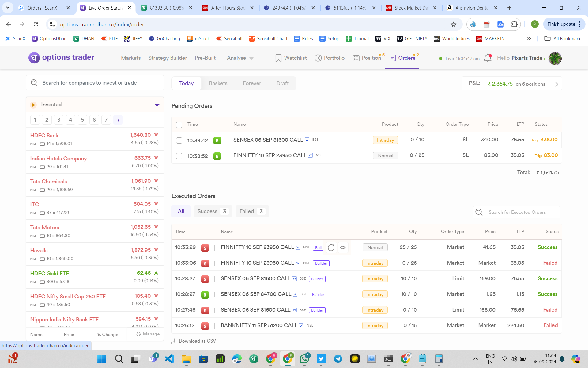
Task: Click the repeat order icon for 10:33:29
Action: click(331, 247)
